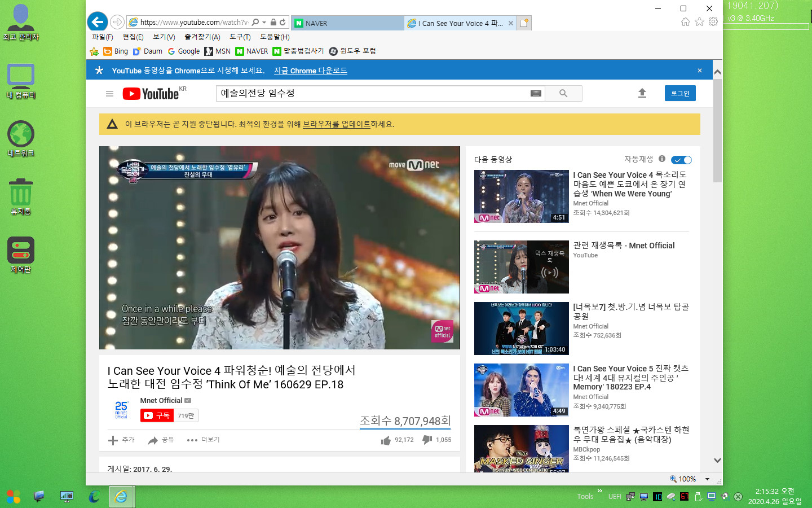Click the browser Home icon
The image size is (812, 508).
coord(686,21)
